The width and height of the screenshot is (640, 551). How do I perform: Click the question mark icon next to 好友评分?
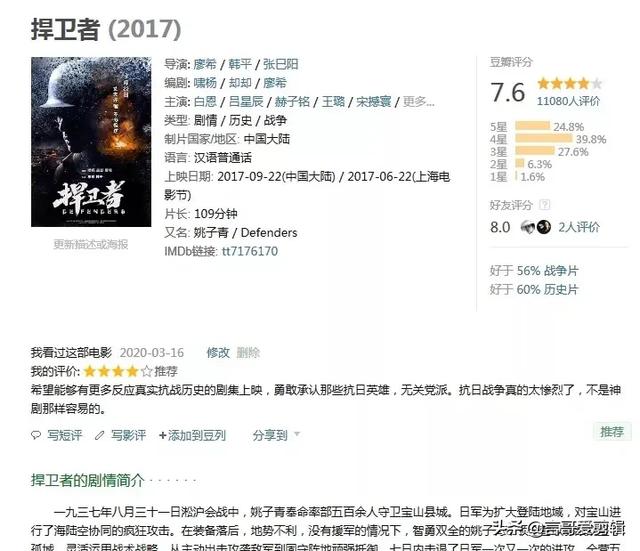(544, 204)
